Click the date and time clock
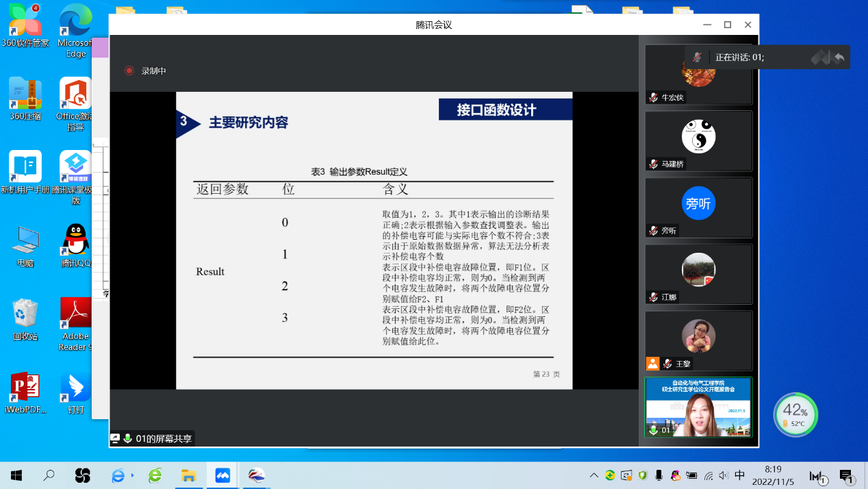Viewport: 868px width, 489px height. [772, 475]
